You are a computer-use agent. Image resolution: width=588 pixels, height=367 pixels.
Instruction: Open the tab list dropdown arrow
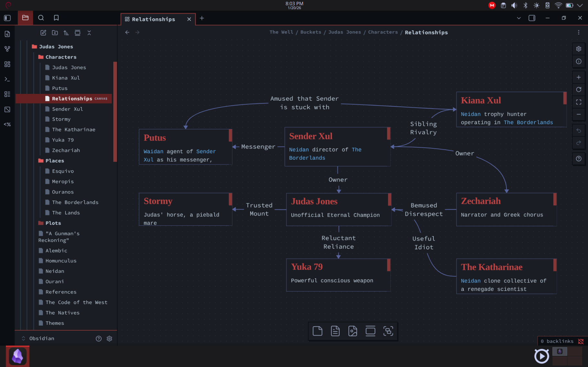(519, 18)
